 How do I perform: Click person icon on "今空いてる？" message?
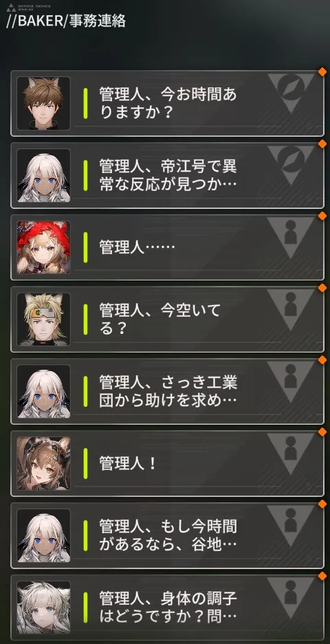(x=291, y=309)
